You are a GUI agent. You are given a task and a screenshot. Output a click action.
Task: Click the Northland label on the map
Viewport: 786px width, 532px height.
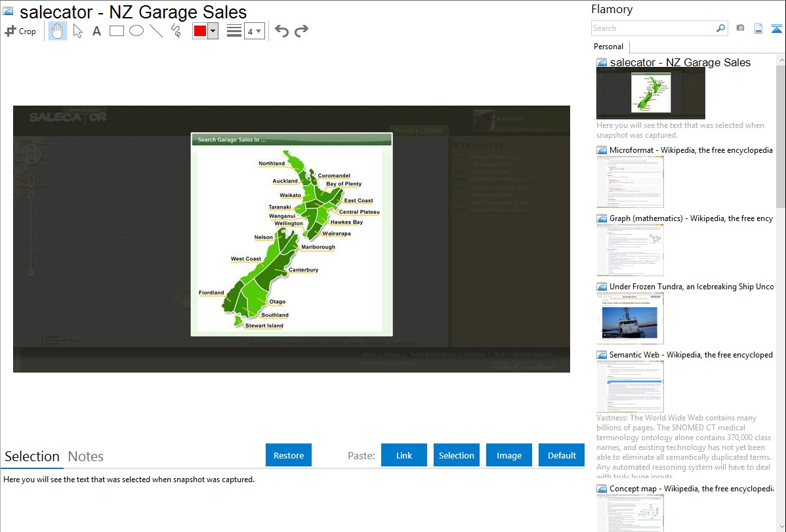click(272, 163)
